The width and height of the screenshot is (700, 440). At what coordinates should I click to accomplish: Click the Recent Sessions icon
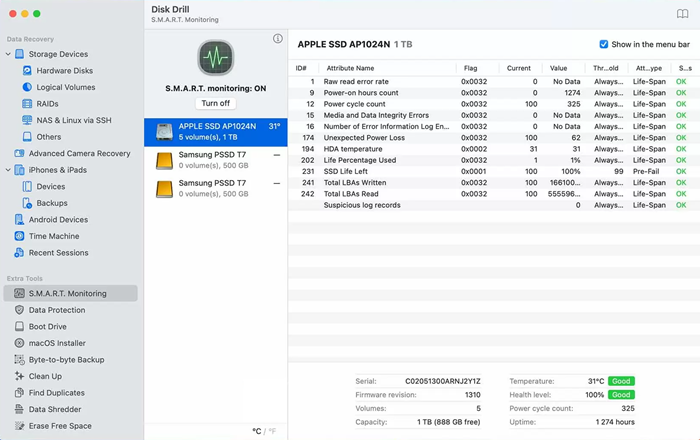pyautogui.click(x=19, y=253)
